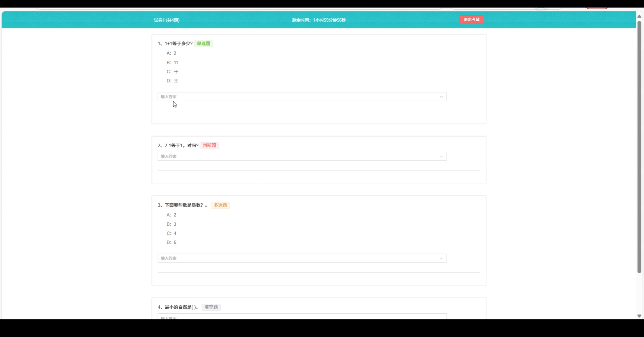This screenshot has width=644, height=337.
Task: Click the scrollbar up arrow
Action: tap(639, 16)
